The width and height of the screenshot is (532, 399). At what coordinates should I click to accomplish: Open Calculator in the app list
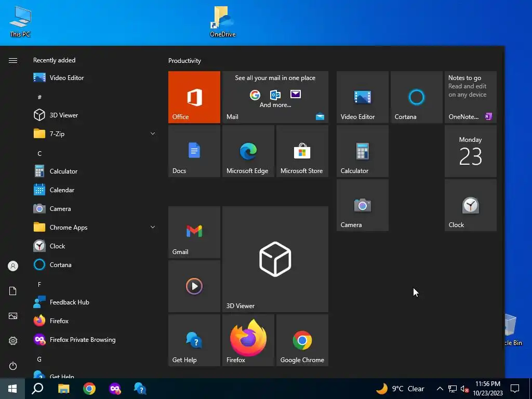[x=95, y=171]
